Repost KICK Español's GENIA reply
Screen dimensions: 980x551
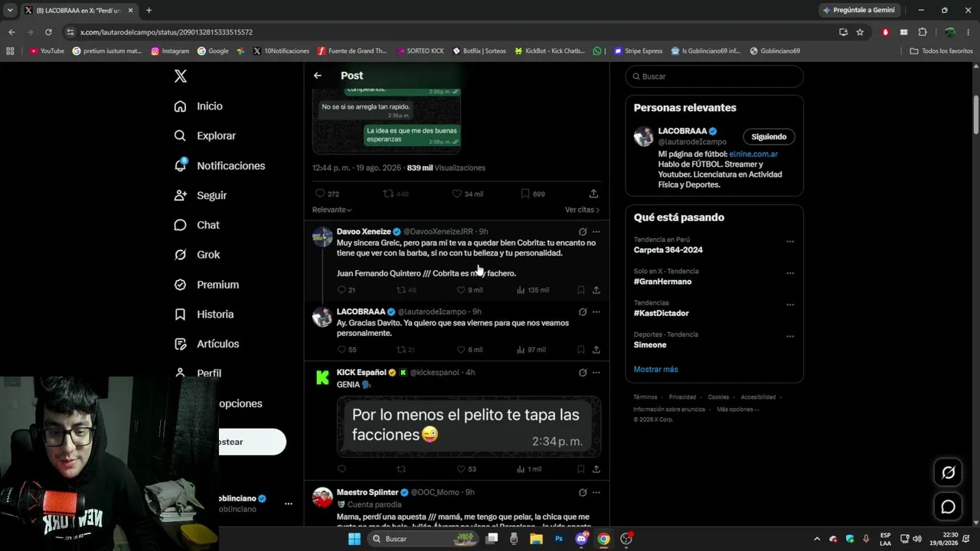click(401, 469)
